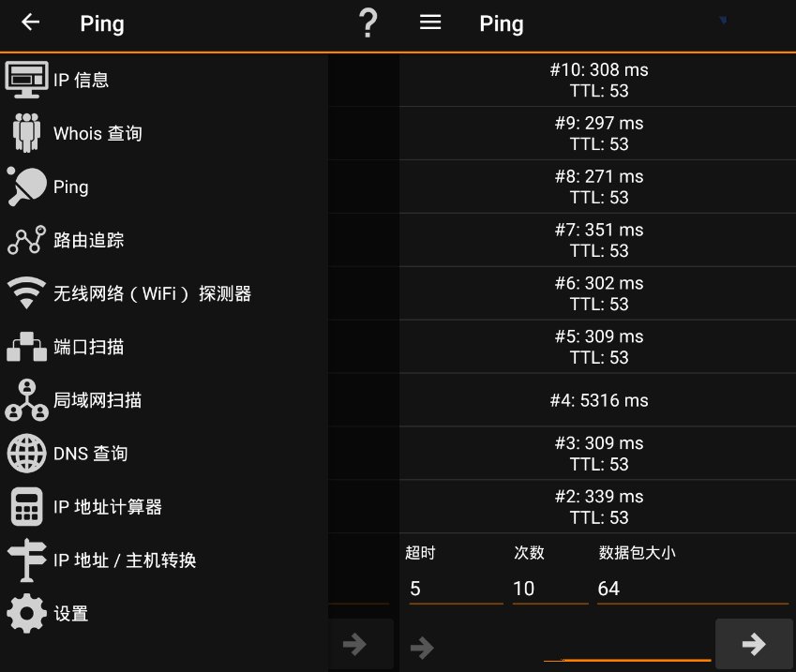Edit the 超时 timeout field
The width and height of the screenshot is (796, 672).
click(455, 589)
